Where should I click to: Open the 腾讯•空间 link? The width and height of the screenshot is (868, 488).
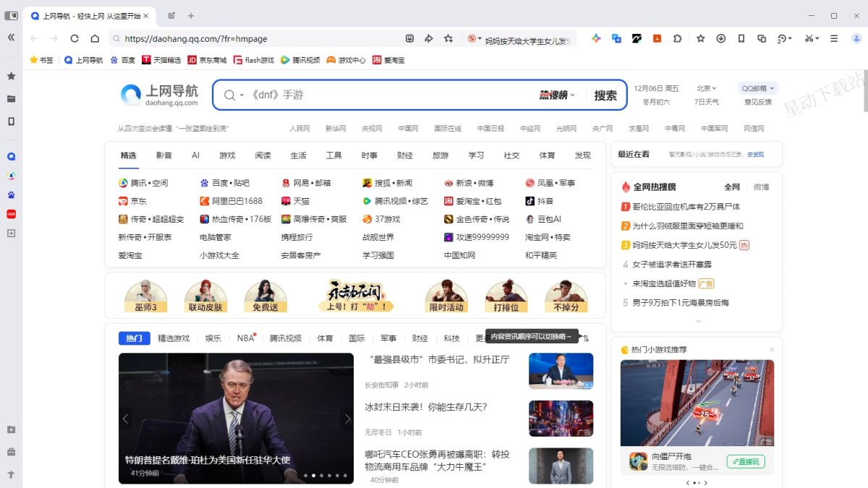pyautogui.click(x=143, y=183)
